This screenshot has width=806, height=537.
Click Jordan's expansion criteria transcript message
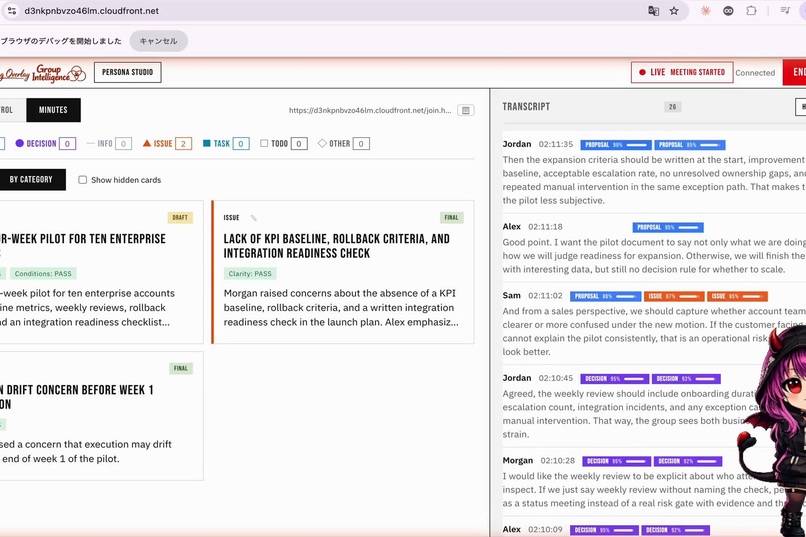click(x=654, y=180)
